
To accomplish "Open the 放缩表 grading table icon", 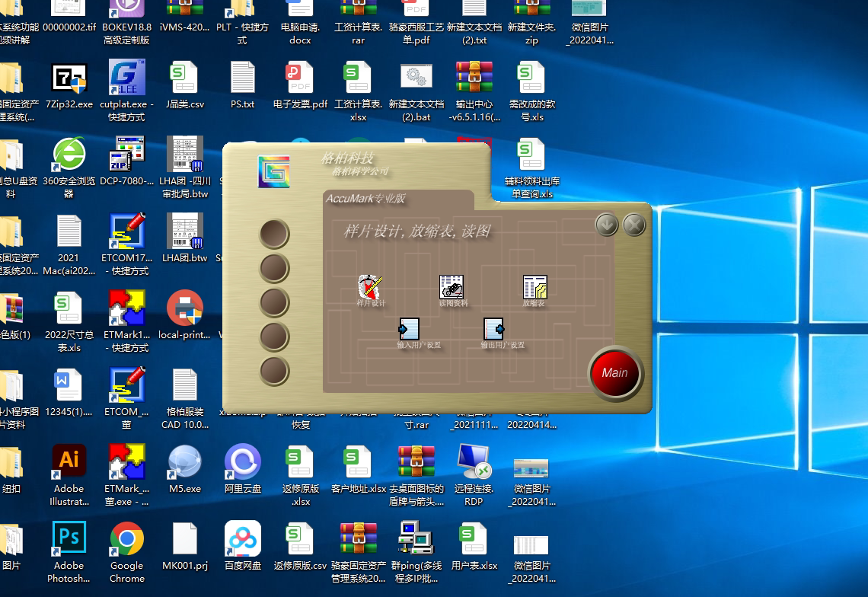I will pyautogui.click(x=535, y=287).
